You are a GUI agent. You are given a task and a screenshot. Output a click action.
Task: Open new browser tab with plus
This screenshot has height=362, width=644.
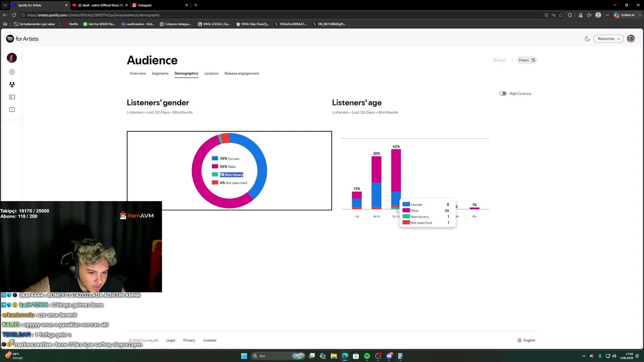tap(196, 5)
